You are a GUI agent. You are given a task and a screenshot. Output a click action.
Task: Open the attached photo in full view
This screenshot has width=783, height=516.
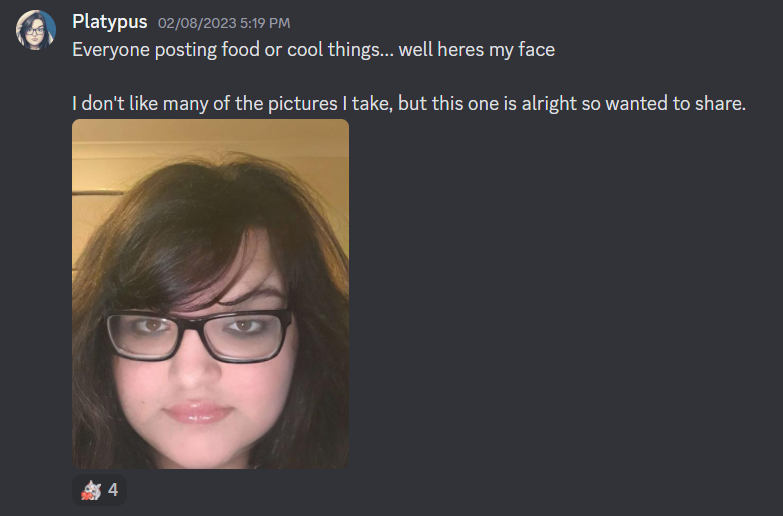(211, 294)
